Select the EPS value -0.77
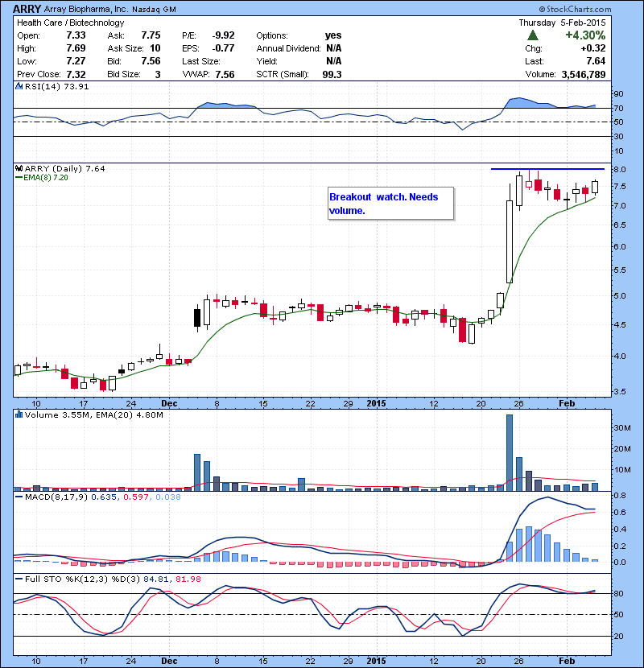This screenshot has width=644, height=668. coord(224,48)
